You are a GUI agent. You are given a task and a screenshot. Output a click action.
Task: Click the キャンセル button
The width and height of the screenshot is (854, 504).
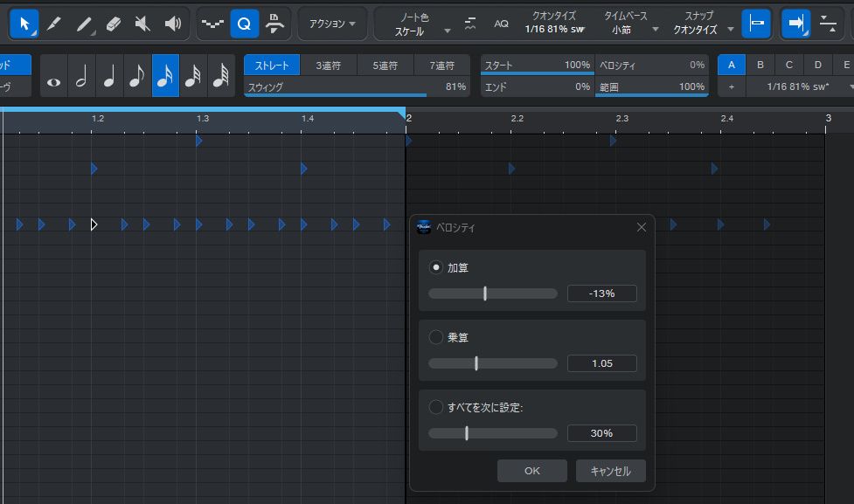(x=610, y=471)
